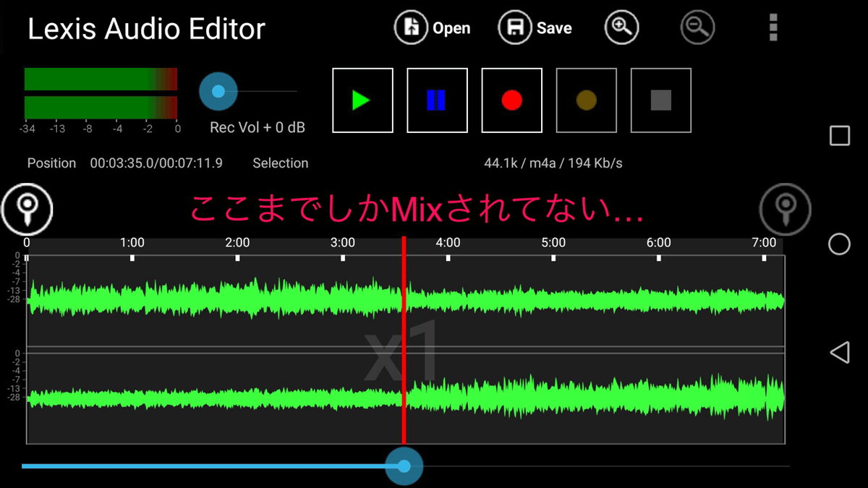
Task: Tap the Android home circle button
Action: pos(839,244)
